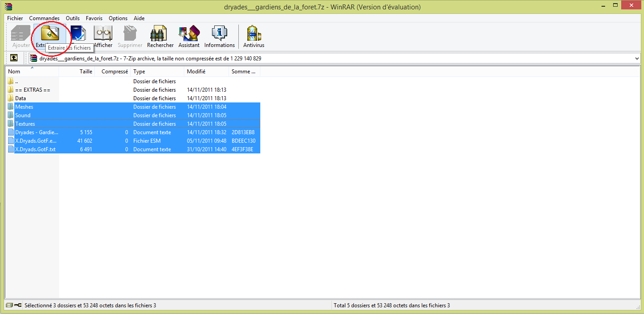Screen dimensions: 644x314
Task: Select the Textures folder name
Action: pyautogui.click(x=25, y=124)
